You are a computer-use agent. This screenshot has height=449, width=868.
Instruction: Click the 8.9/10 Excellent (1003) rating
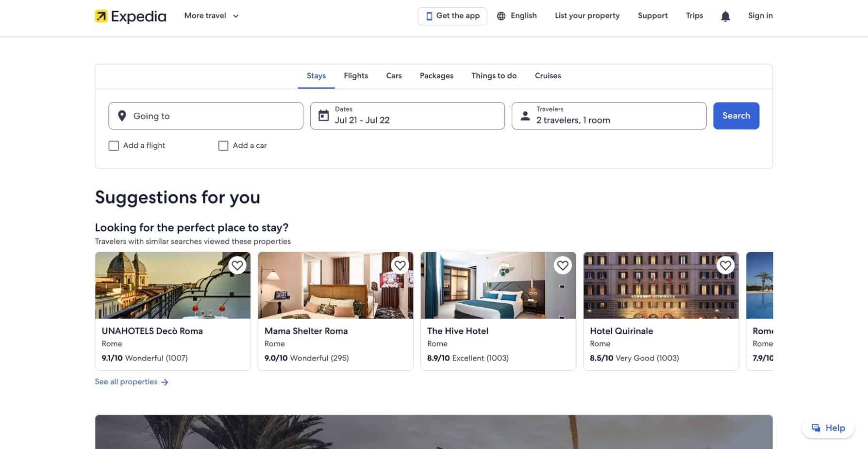tap(468, 358)
